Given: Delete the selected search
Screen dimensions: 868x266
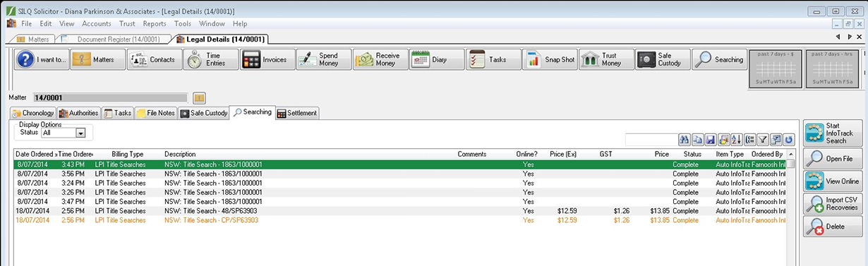Looking at the screenshot, I should pyautogui.click(x=833, y=227).
